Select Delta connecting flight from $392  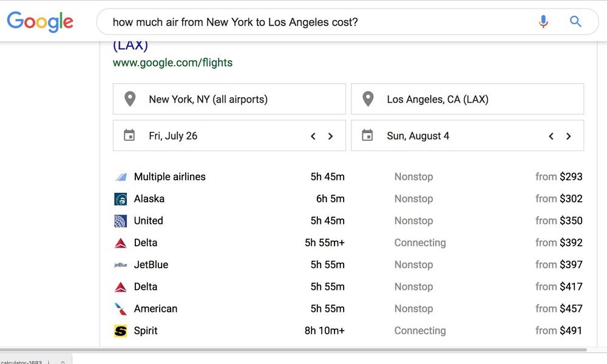(x=348, y=243)
